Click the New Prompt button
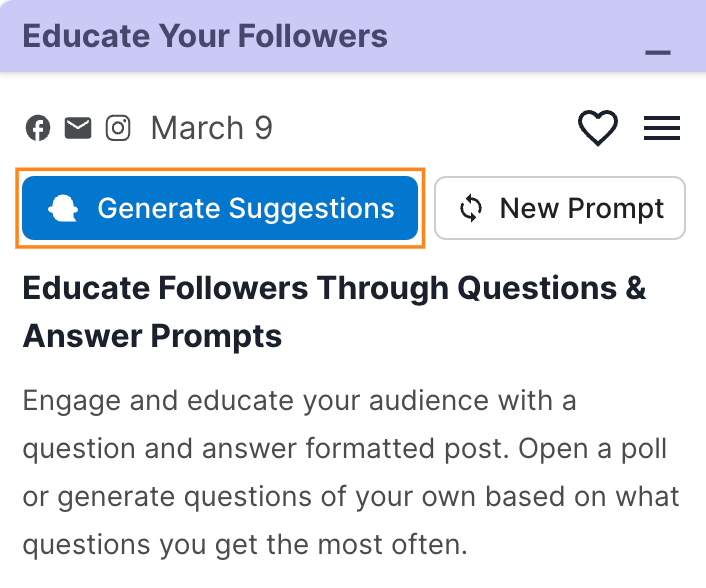The image size is (706, 588). click(x=560, y=208)
